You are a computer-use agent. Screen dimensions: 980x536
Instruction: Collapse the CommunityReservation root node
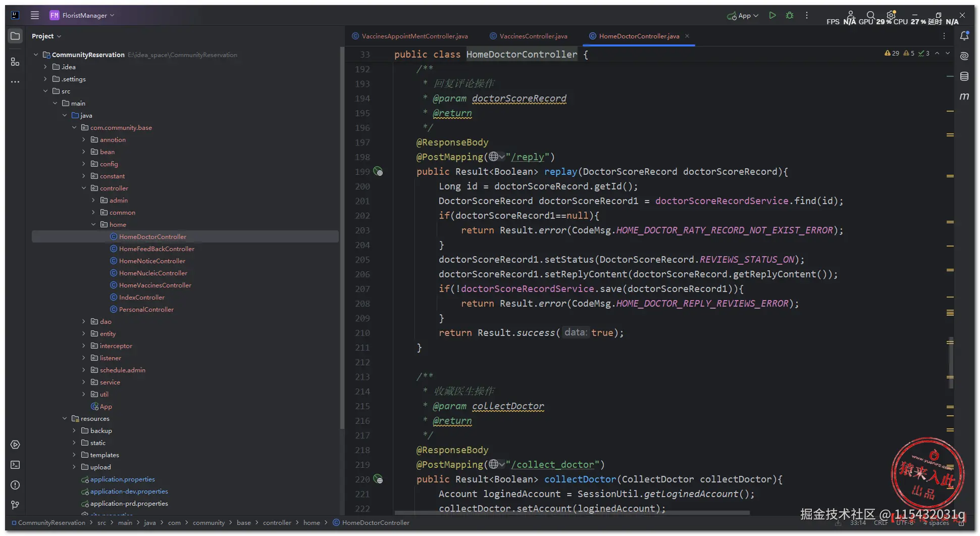(x=36, y=55)
